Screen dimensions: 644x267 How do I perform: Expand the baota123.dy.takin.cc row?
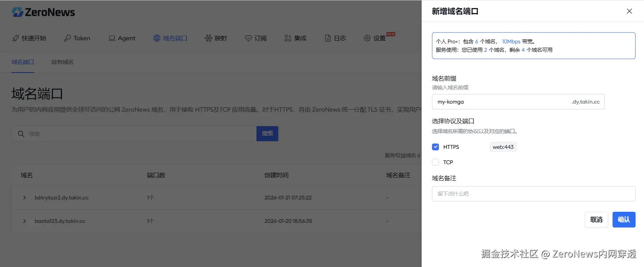[x=25, y=221]
